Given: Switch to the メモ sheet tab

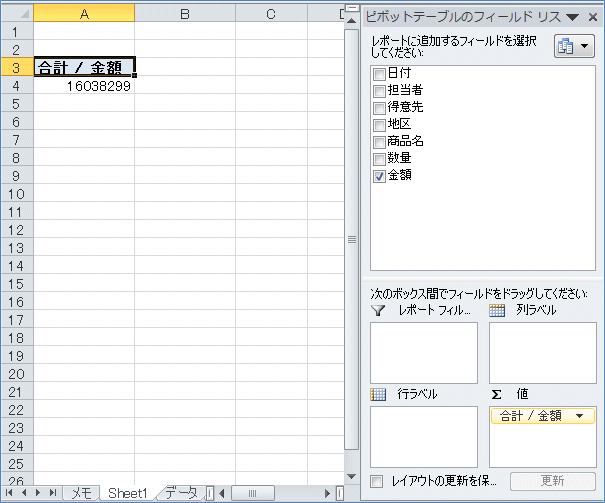Looking at the screenshot, I should click(81, 493).
